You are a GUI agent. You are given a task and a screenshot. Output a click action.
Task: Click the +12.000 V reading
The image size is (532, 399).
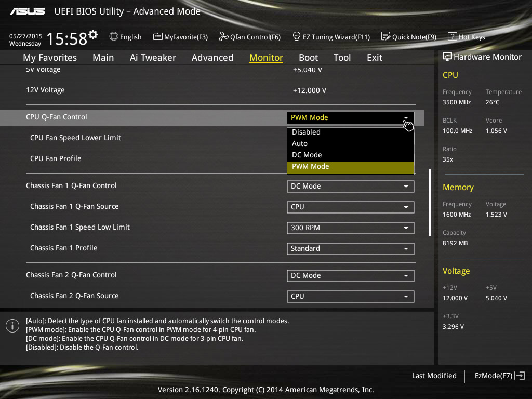coord(310,90)
